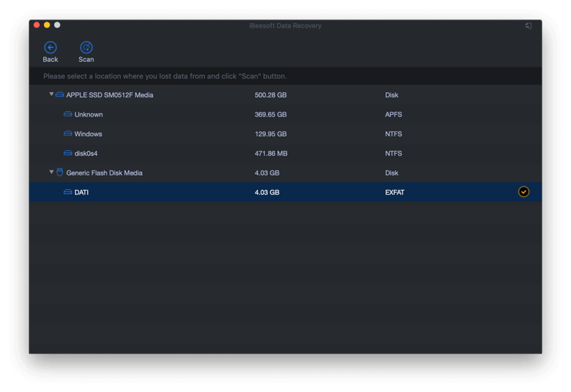Screen dimensions: 571x392
Task: Close the window with the red button
Action: (37, 25)
